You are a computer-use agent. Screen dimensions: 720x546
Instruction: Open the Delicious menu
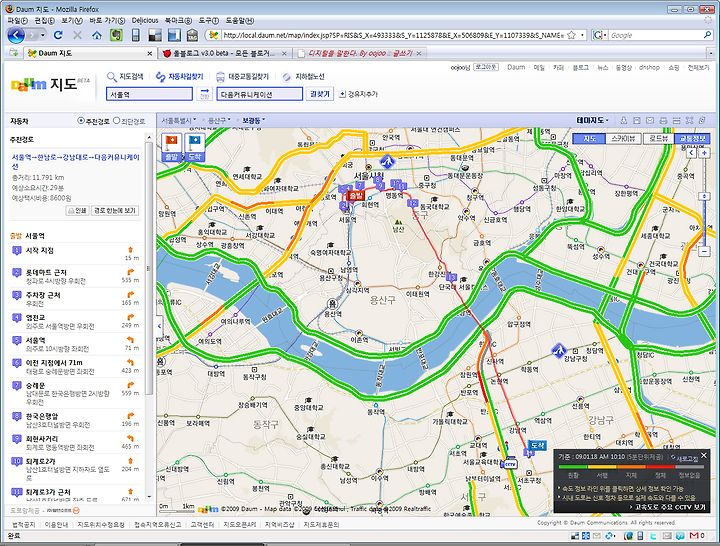[145, 21]
